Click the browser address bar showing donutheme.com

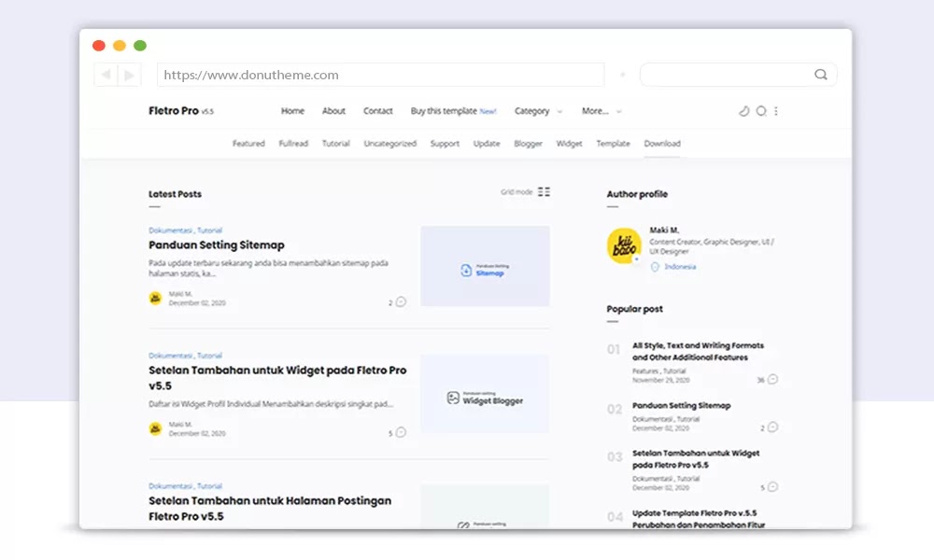click(381, 75)
